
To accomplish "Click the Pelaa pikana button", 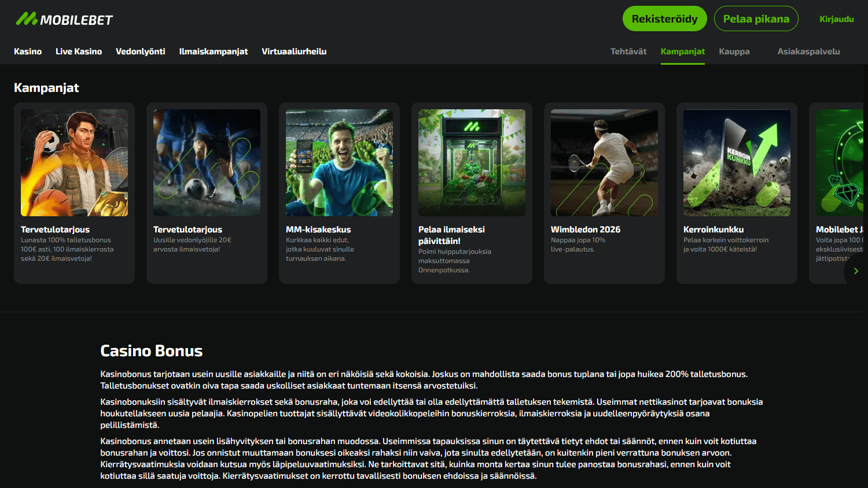I will (x=756, y=19).
